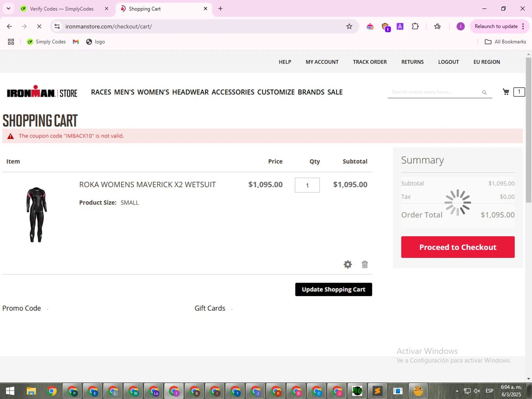
Task: Open the Gmail bookmark icon
Action: tap(76, 42)
